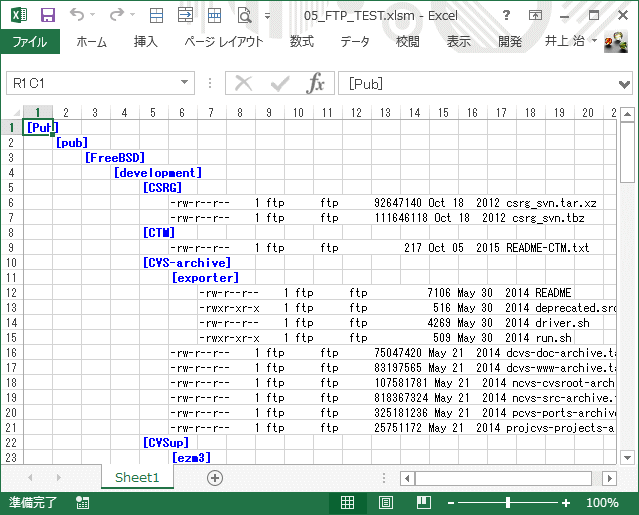Click the Save icon in quick access toolbar
The height and width of the screenshot is (515, 639).
(47, 14)
